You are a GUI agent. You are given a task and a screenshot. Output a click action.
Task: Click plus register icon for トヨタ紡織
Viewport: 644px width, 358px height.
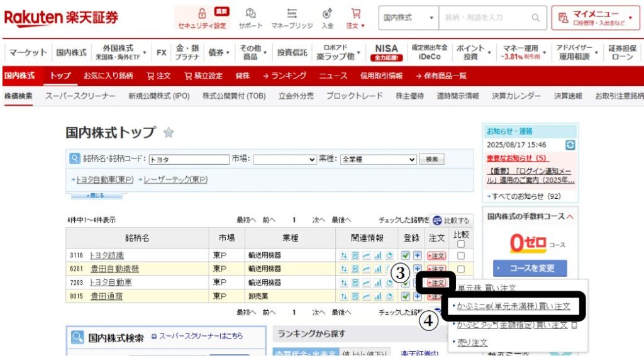pos(418,255)
